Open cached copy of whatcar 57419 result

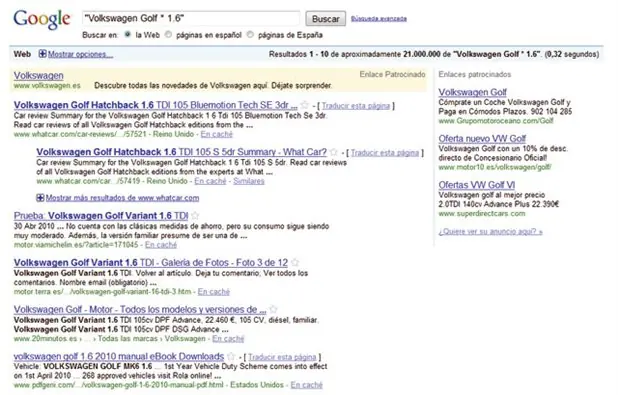210,181
